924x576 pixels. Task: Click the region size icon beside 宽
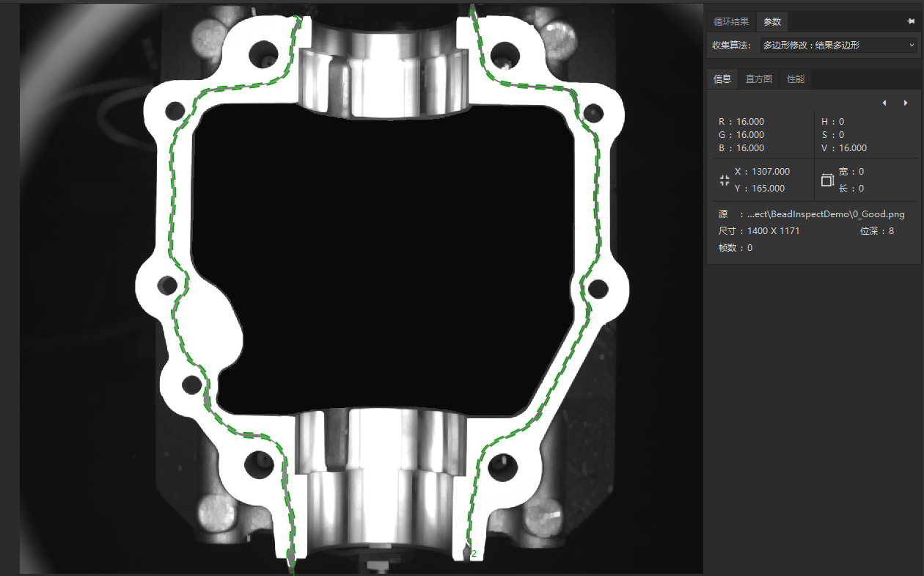pyautogui.click(x=827, y=180)
